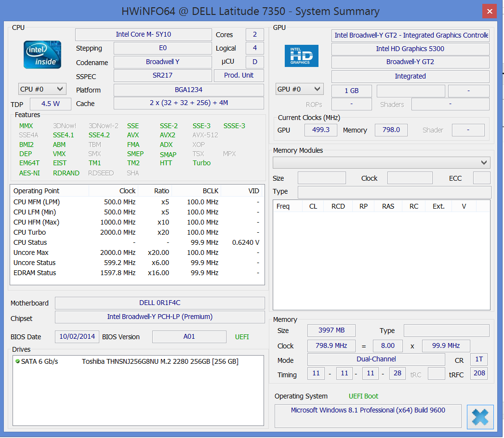Image resolution: width=504 pixels, height=438 pixels.
Task: Click the AES-NI feature label
Action: point(29,173)
